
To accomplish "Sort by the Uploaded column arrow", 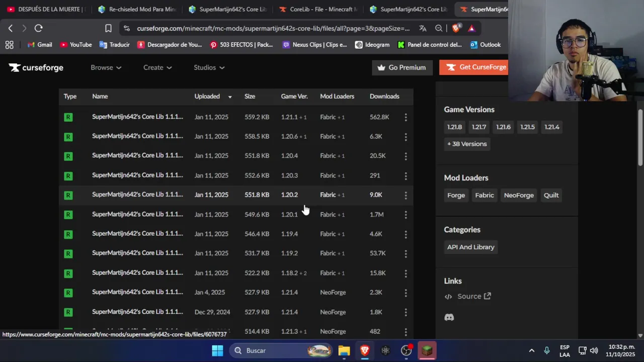I will pyautogui.click(x=230, y=97).
